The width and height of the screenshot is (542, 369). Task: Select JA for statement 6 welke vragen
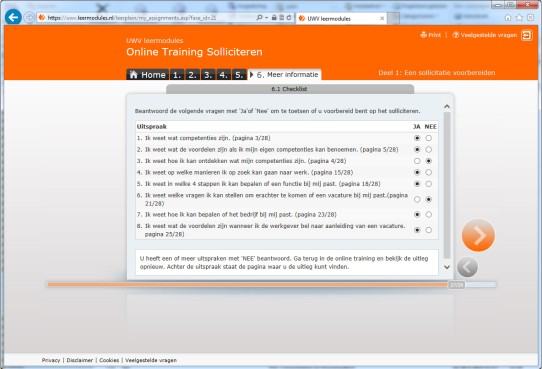[417, 199]
